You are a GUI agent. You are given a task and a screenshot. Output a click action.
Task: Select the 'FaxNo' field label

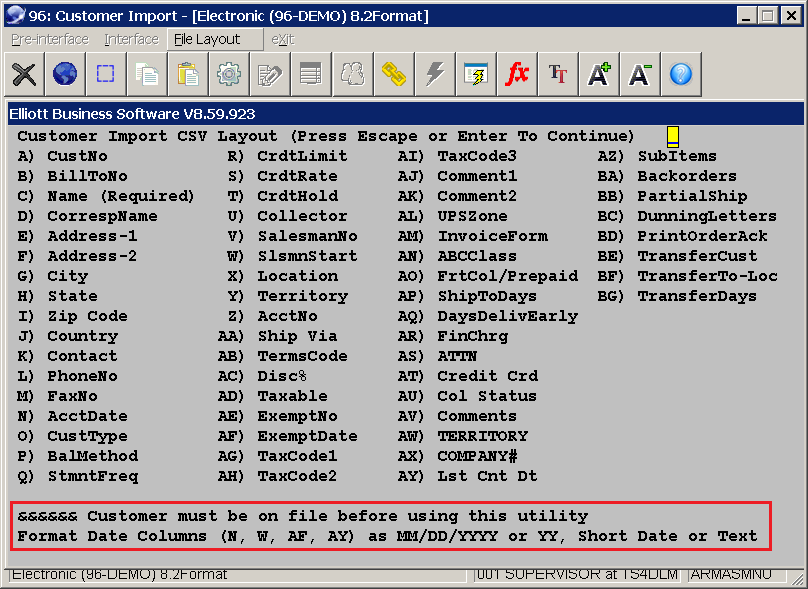tap(72, 396)
